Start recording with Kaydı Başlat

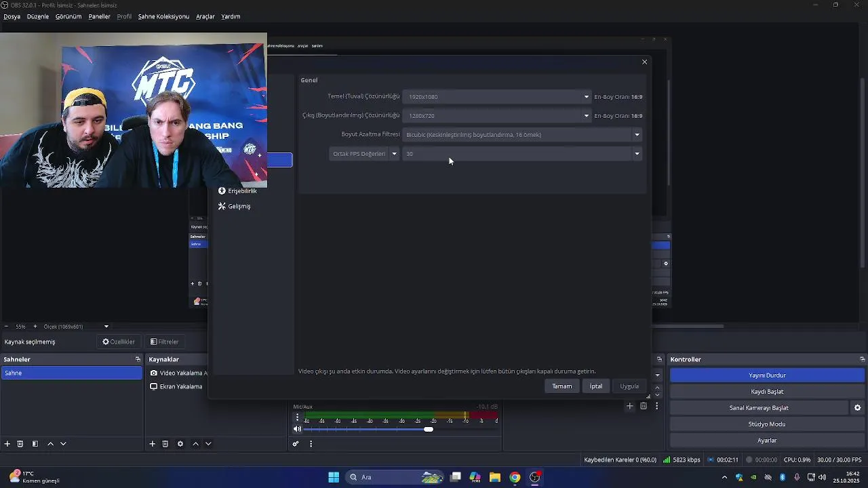(767, 392)
